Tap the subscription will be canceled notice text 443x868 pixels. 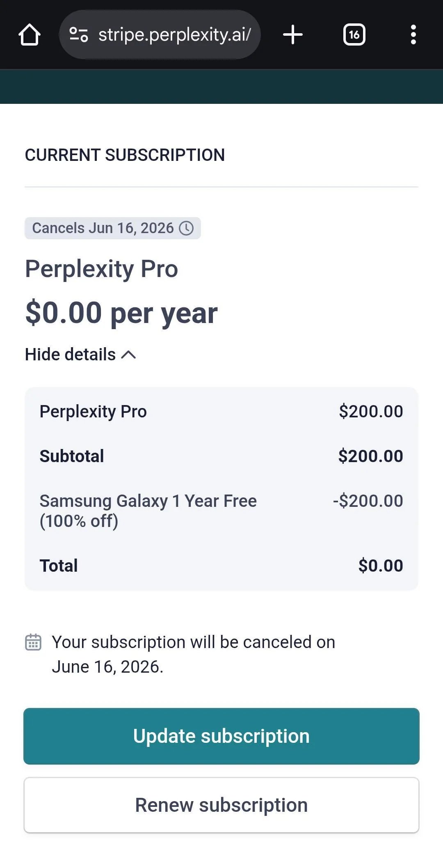(x=194, y=655)
